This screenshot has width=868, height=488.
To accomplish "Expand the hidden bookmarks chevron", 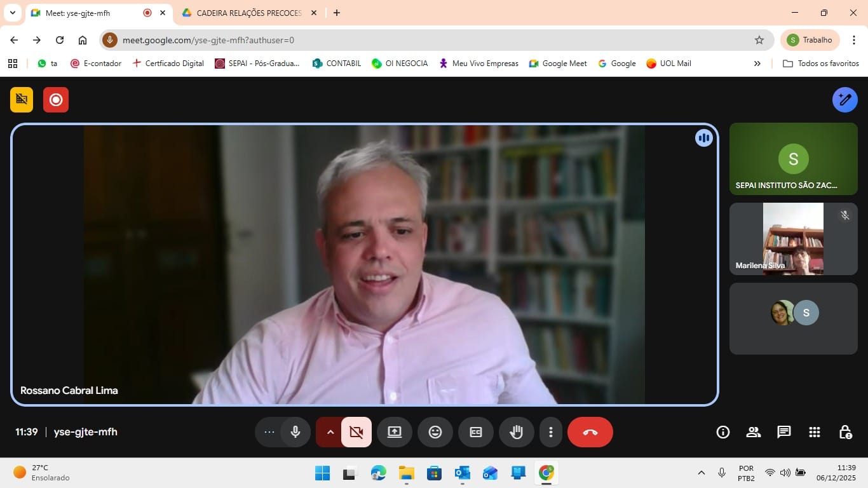I will 757,64.
